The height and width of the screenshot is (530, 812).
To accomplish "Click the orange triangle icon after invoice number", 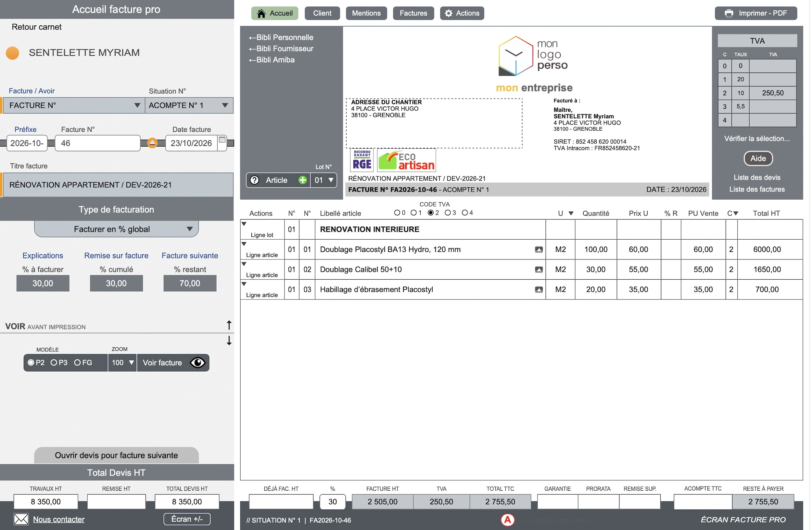I will pos(152,143).
